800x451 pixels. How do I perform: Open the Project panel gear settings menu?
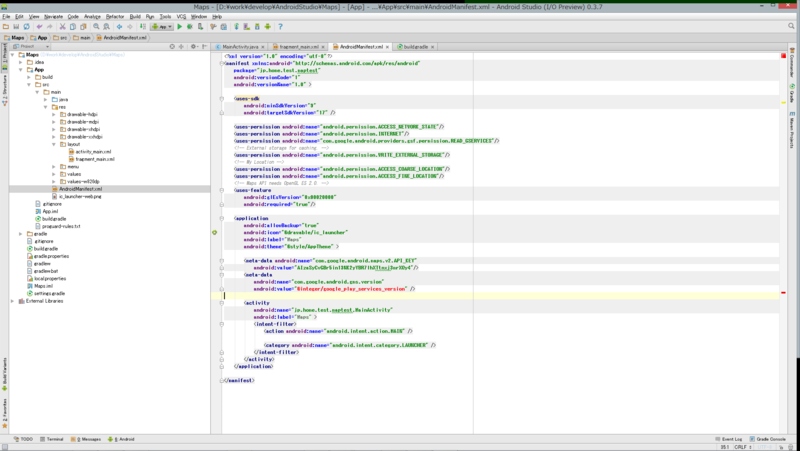click(194, 46)
